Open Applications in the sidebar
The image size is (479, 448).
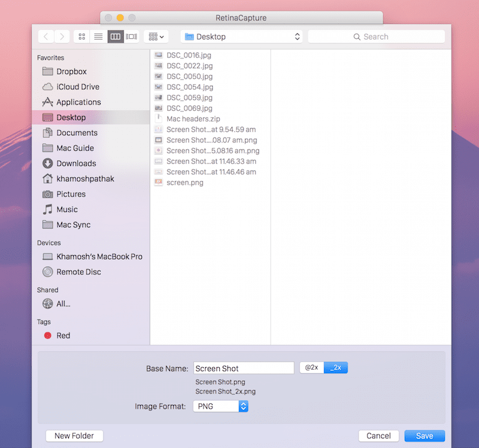(x=90, y=102)
